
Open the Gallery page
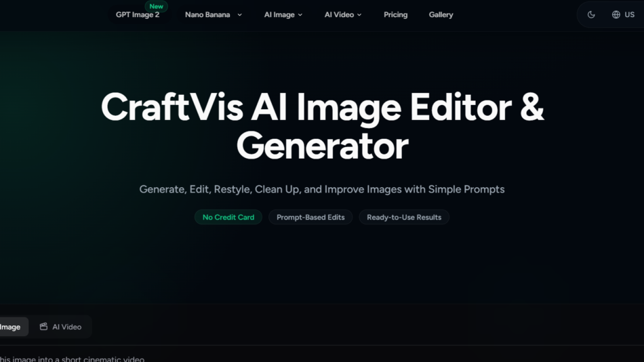click(x=441, y=15)
